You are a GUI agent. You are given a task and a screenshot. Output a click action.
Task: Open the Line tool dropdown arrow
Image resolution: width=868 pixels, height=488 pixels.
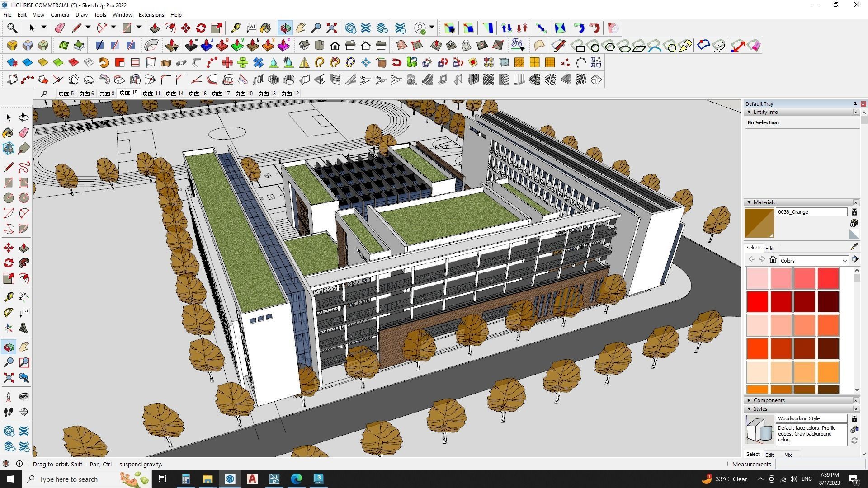(88, 28)
